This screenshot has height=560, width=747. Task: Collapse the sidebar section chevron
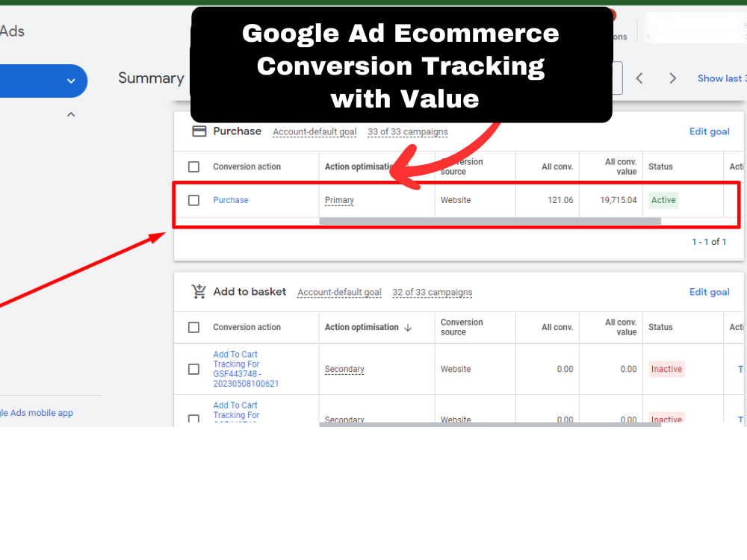pos(71,114)
